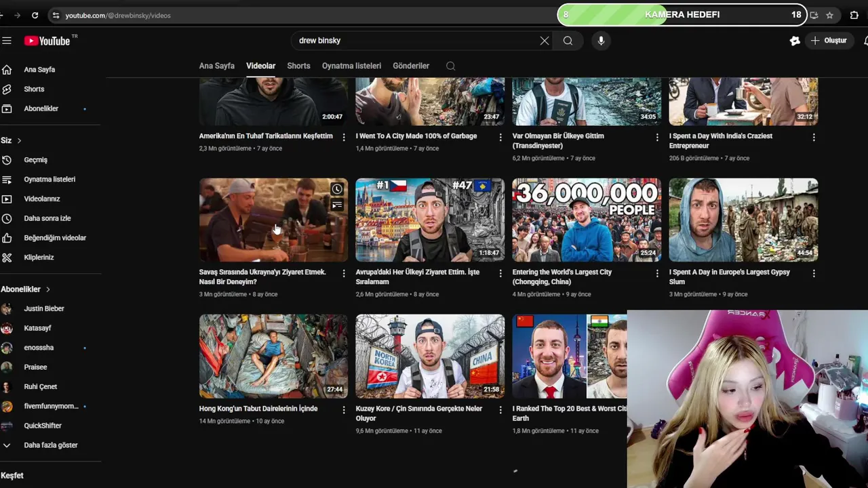Open fivemfunnymom subscription channel

pyautogui.click(x=51, y=406)
